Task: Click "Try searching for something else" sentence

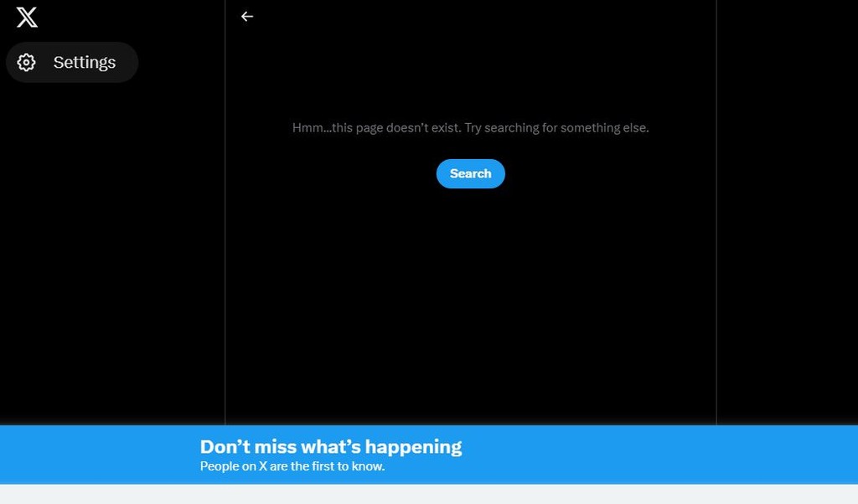Action: 556,128
